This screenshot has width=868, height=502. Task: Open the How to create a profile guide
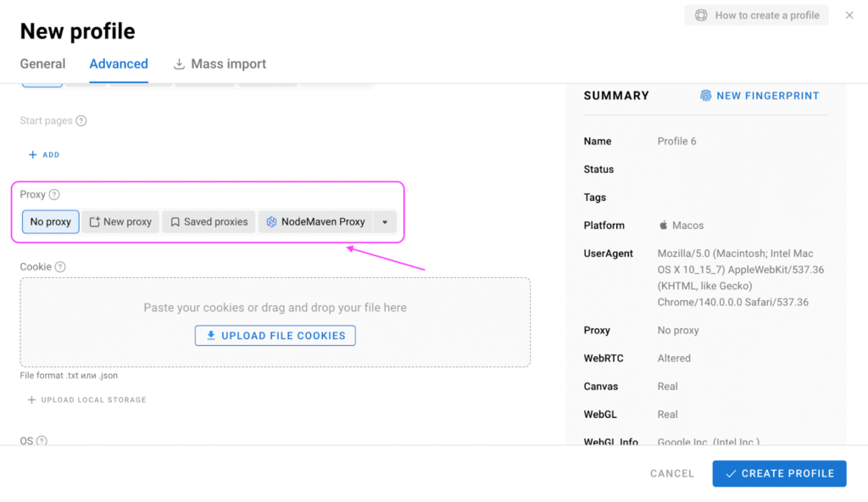click(756, 15)
